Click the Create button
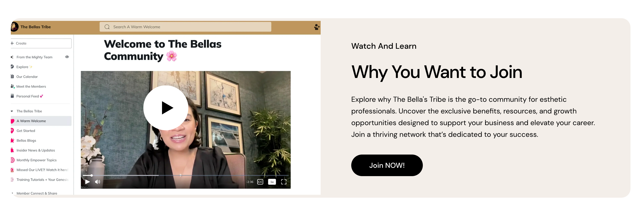 (41, 43)
